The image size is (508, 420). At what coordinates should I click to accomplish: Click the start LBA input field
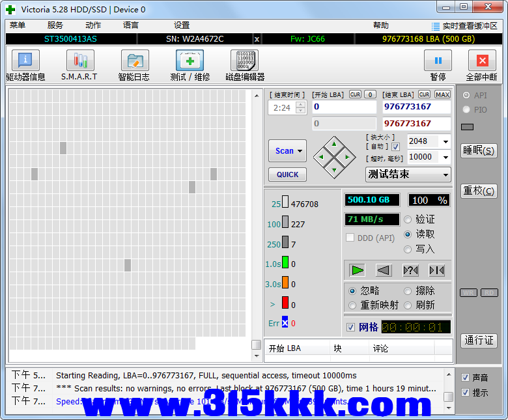click(344, 107)
